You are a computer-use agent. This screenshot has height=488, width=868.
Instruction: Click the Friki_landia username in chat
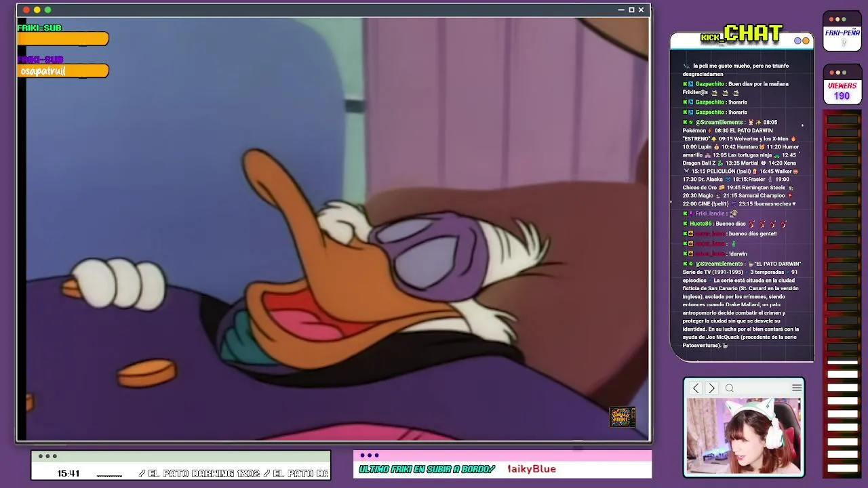(710, 213)
